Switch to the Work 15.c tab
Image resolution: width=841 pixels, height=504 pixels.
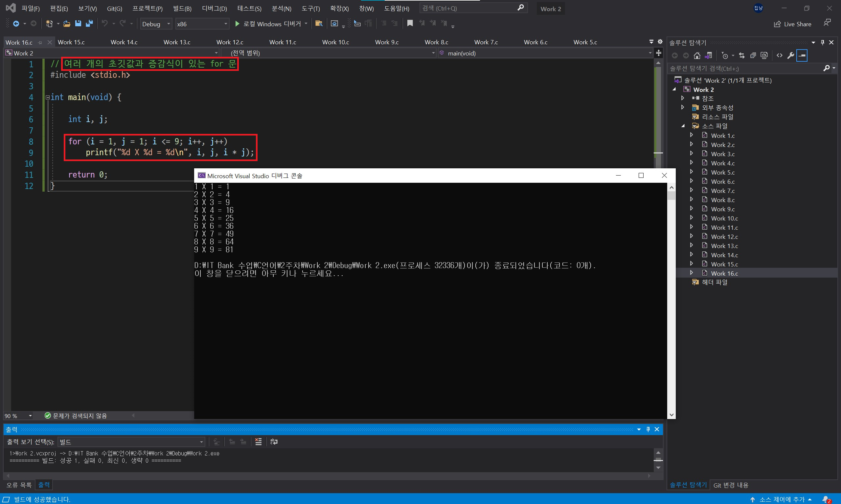pos(71,42)
